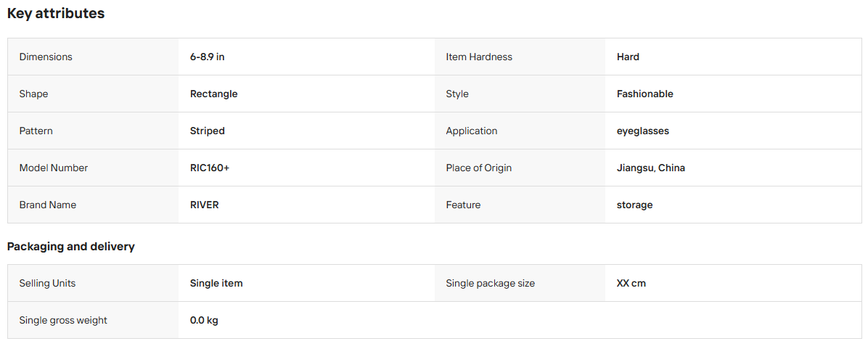The width and height of the screenshot is (868, 349).
Task: Click the Hard hardness value
Action: (x=628, y=57)
